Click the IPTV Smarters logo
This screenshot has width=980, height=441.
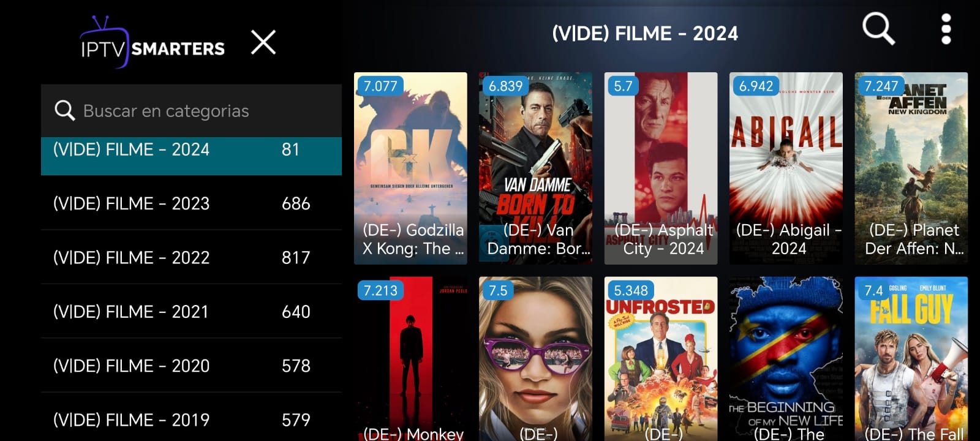pos(153,42)
